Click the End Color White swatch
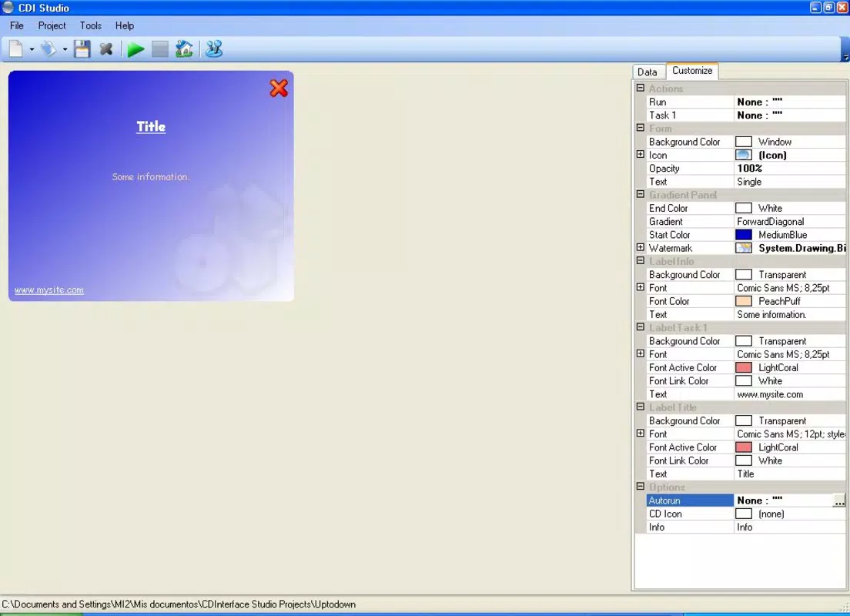The width and height of the screenshot is (850, 616). (744, 208)
